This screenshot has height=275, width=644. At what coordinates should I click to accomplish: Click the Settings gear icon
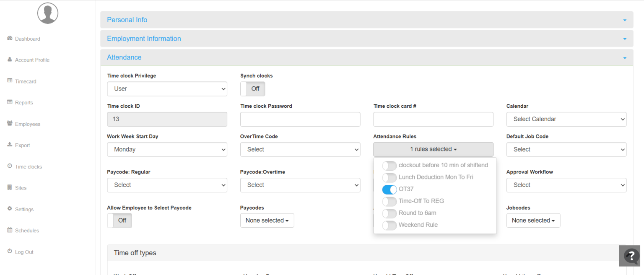(10, 209)
